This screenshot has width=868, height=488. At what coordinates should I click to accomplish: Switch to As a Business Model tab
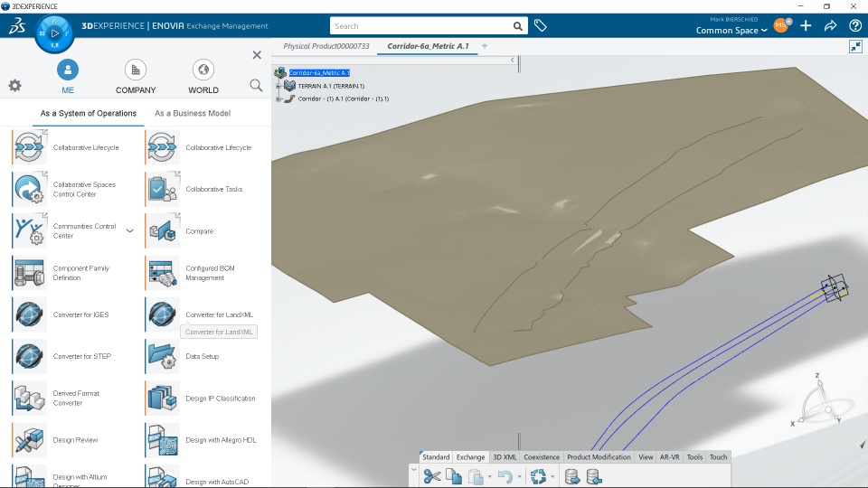click(x=193, y=113)
